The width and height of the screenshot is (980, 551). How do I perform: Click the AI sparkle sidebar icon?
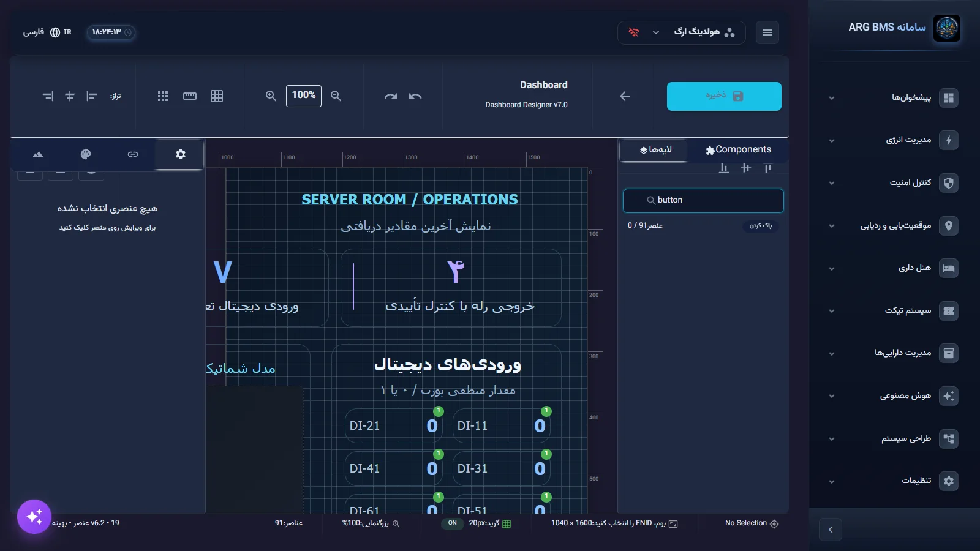949,396
